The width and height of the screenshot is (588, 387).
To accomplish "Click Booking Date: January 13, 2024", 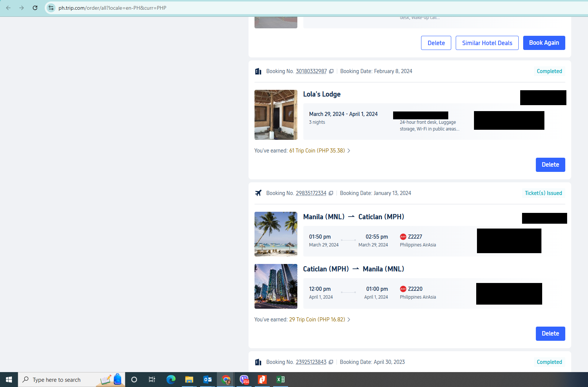I will point(376,193).
